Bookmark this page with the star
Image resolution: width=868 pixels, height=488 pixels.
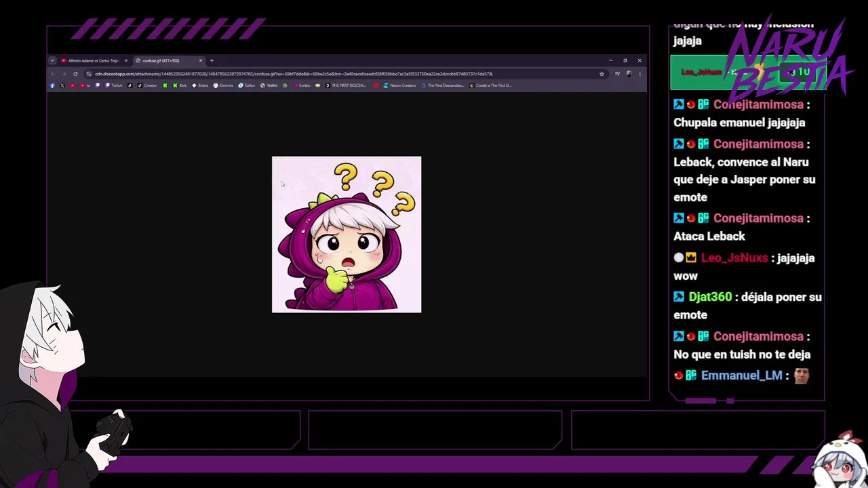click(601, 74)
